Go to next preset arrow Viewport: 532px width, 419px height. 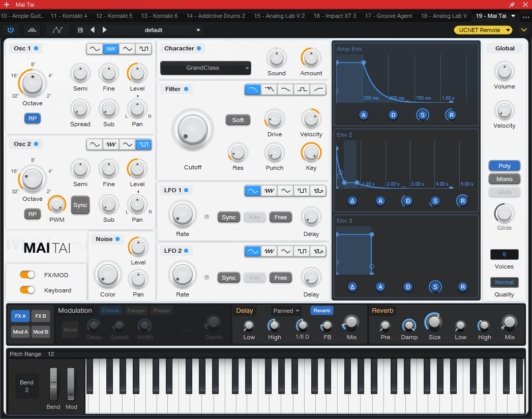(x=105, y=30)
